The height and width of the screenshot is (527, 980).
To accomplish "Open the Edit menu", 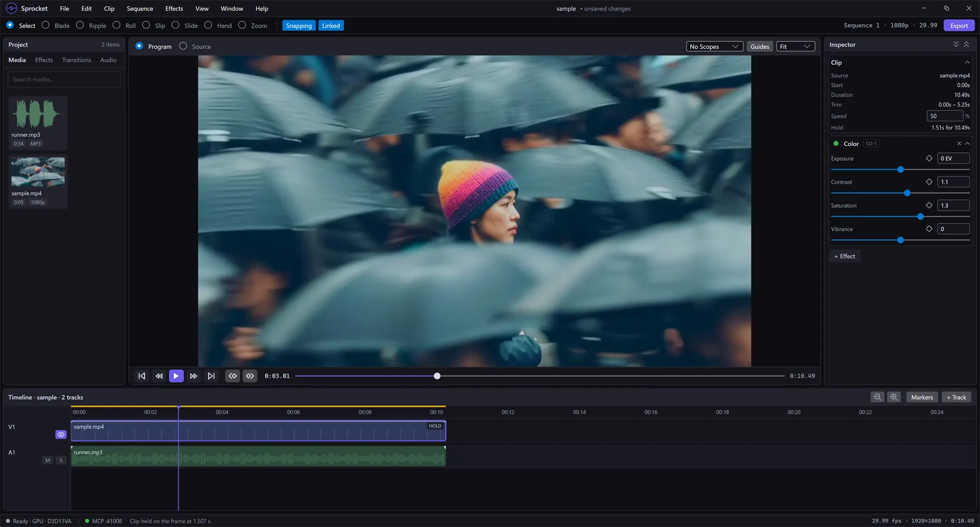I will 86,9.
